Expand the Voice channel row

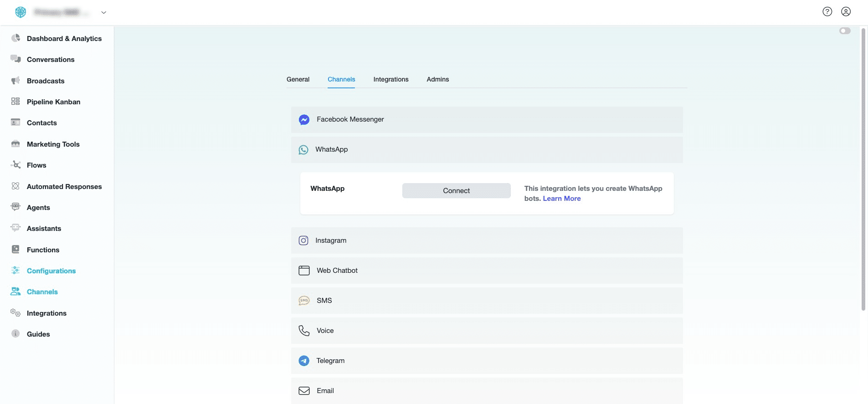(487, 331)
